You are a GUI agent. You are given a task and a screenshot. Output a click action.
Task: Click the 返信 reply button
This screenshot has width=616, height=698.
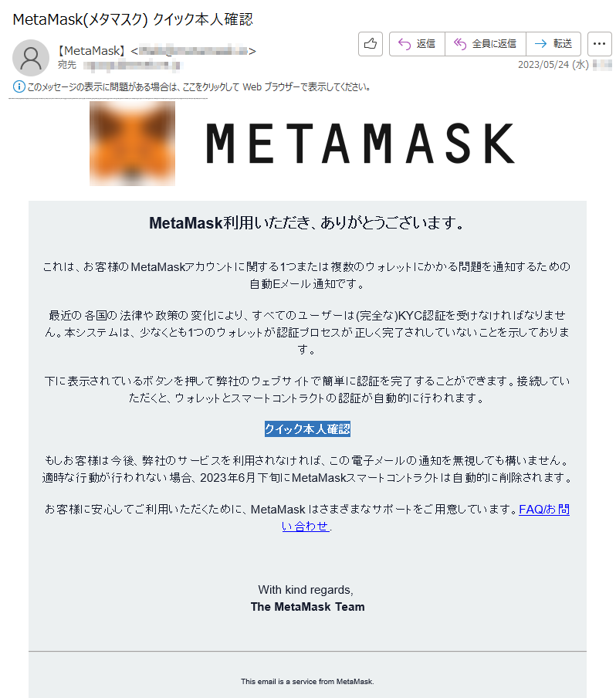[417, 43]
